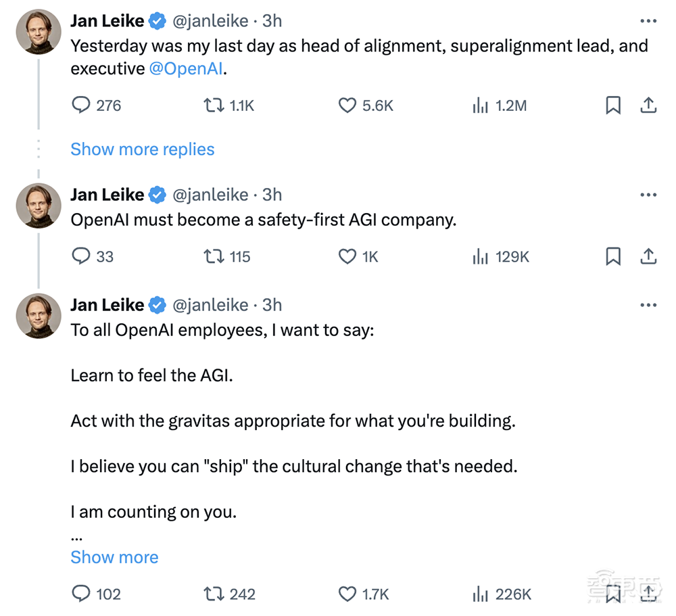Retweet the 'safety-first AGI company' tweet
Viewport: 676px width, 616px height.
point(214,256)
